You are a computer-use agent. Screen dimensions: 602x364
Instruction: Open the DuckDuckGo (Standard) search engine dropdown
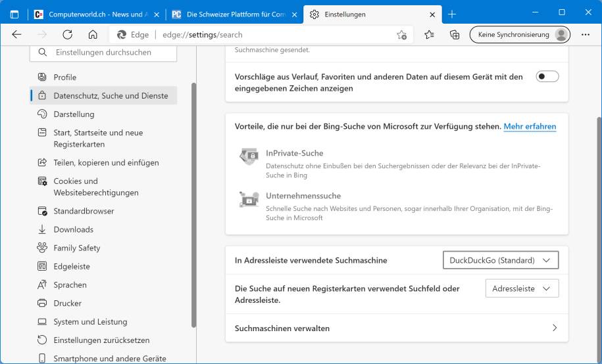tap(501, 260)
